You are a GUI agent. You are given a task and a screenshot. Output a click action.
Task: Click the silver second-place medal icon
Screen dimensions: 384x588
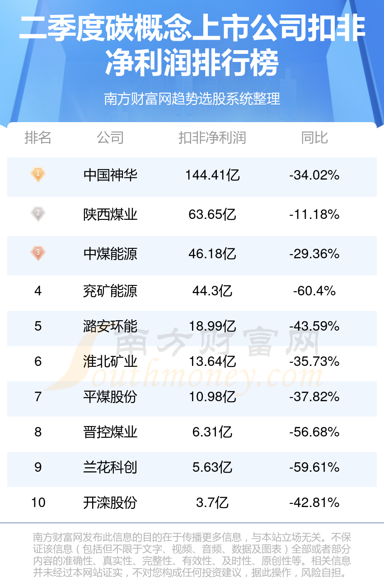pos(38,213)
